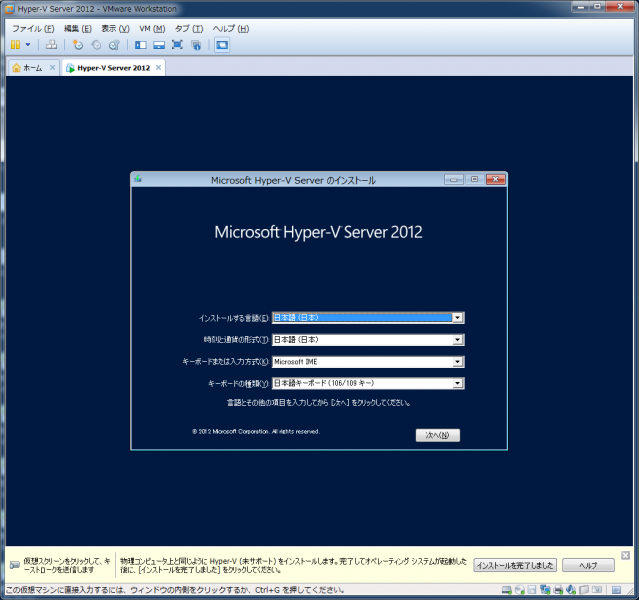Image resolution: width=639 pixels, height=600 pixels.
Task: Close the ホーム tab
Action: [53, 67]
